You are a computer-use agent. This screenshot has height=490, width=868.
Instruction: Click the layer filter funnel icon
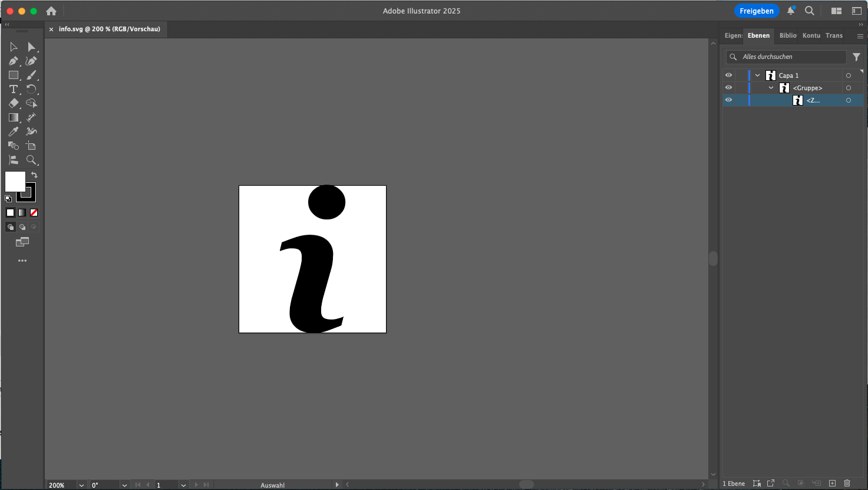pos(856,57)
